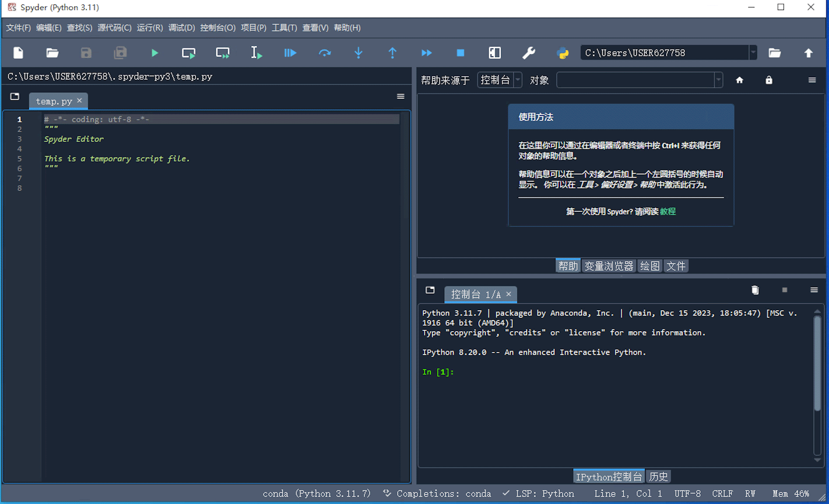Open the PYTHONPATH manager Python icon
The image size is (829, 504).
point(563,53)
